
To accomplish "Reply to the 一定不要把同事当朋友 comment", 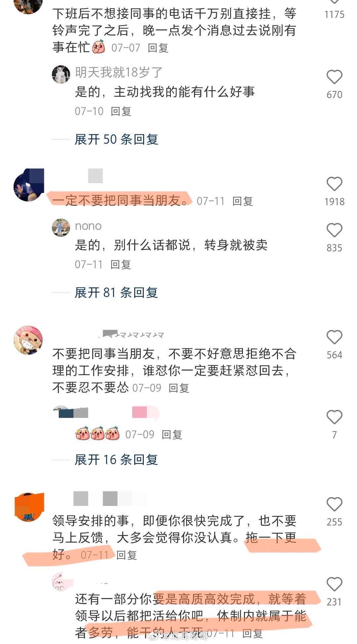I will 243,201.
